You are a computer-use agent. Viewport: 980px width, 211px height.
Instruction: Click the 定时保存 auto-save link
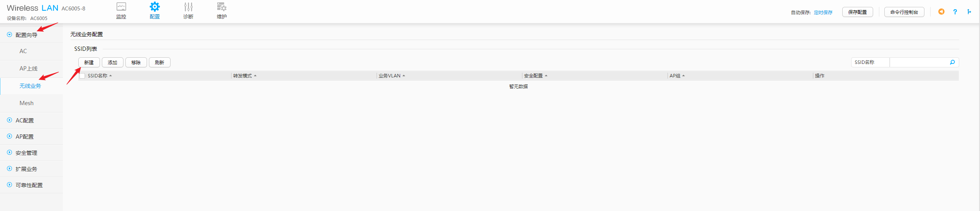pyautogui.click(x=823, y=13)
